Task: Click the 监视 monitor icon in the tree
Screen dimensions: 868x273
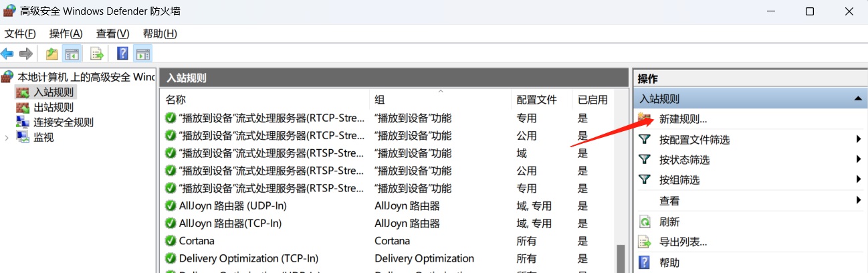Action: pyautogui.click(x=23, y=137)
